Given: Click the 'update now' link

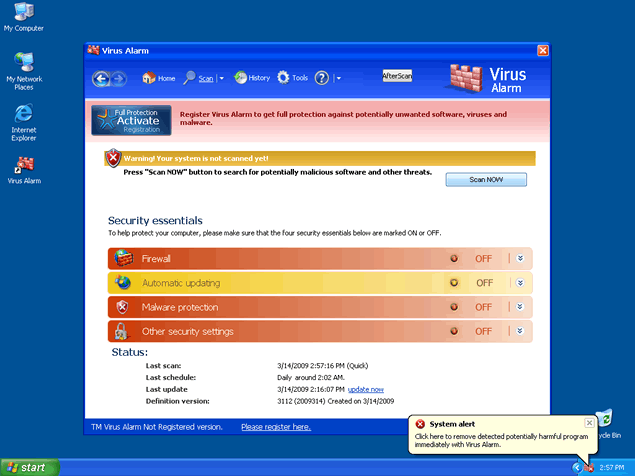Looking at the screenshot, I should pos(366,389).
